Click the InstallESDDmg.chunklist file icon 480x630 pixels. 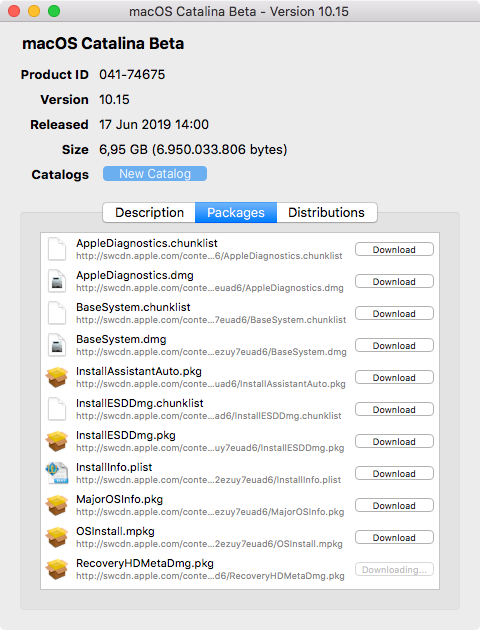(x=57, y=409)
